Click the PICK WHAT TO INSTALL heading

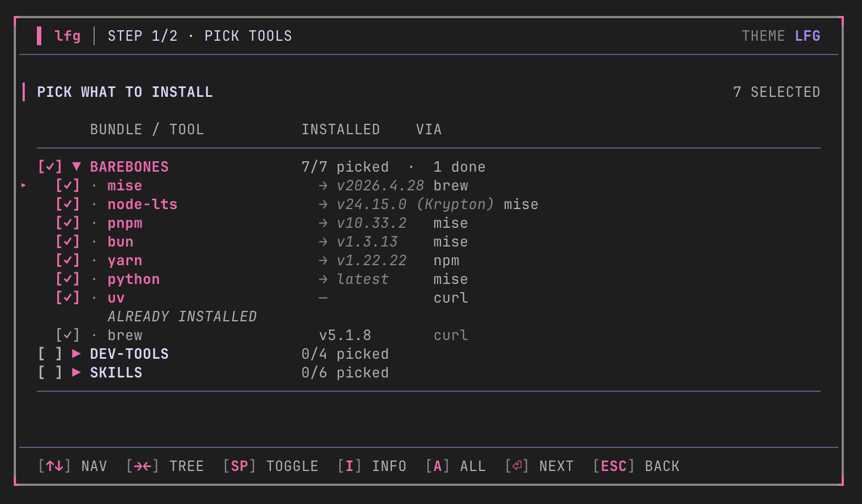pos(125,92)
